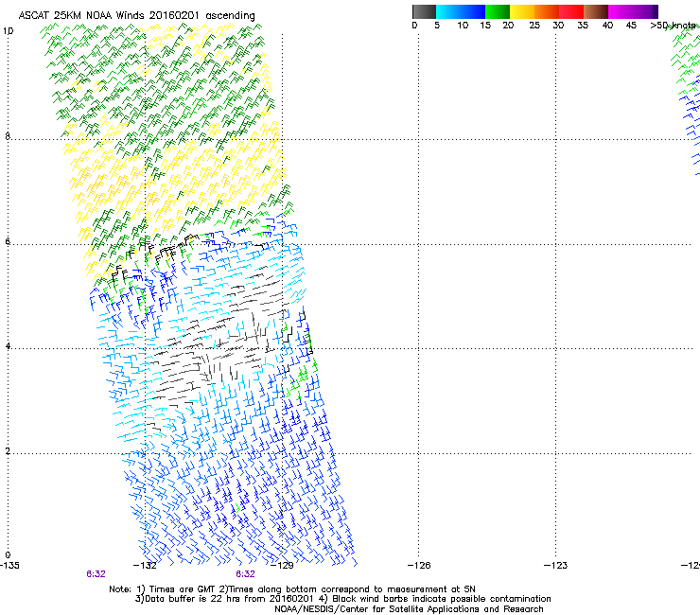
Task: Click the title 'ASCAT 25KM NOAA Winds 20160201 ascending'
Action: coord(136,16)
